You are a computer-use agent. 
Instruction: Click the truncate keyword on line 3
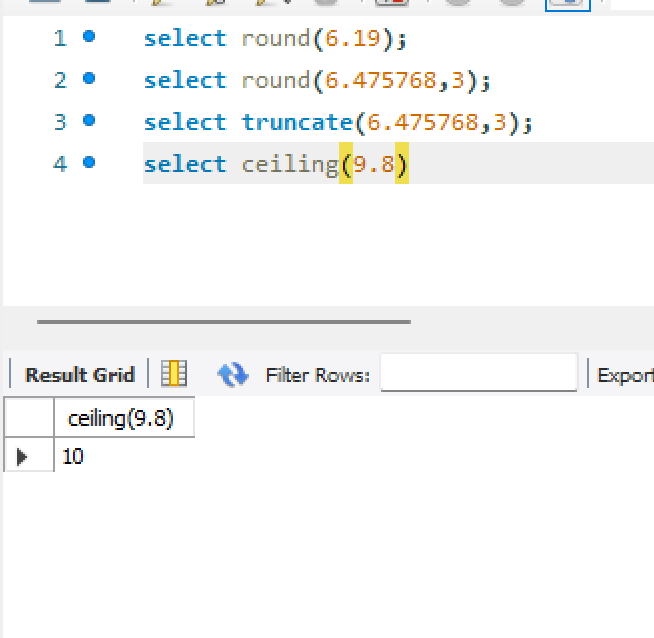pyautogui.click(x=297, y=122)
